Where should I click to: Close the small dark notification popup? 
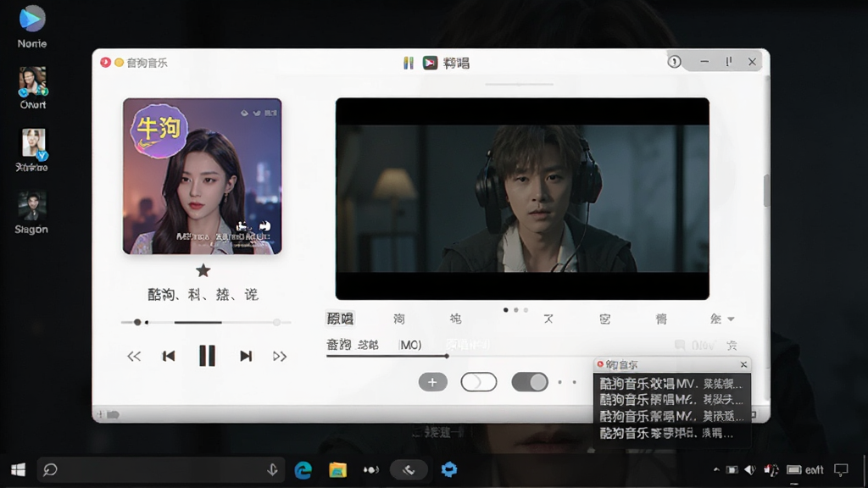click(x=743, y=364)
